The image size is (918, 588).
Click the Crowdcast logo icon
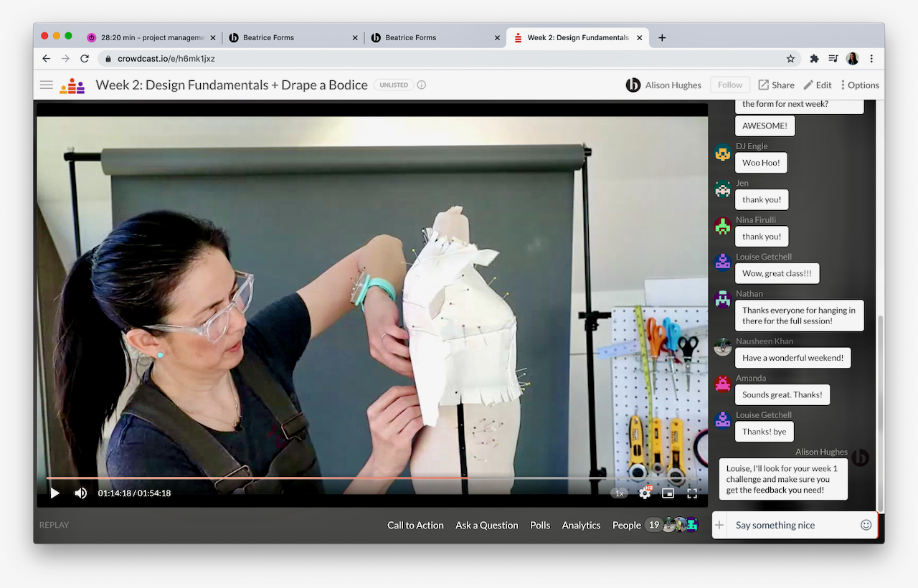pyautogui.click(x=72, y=85)
